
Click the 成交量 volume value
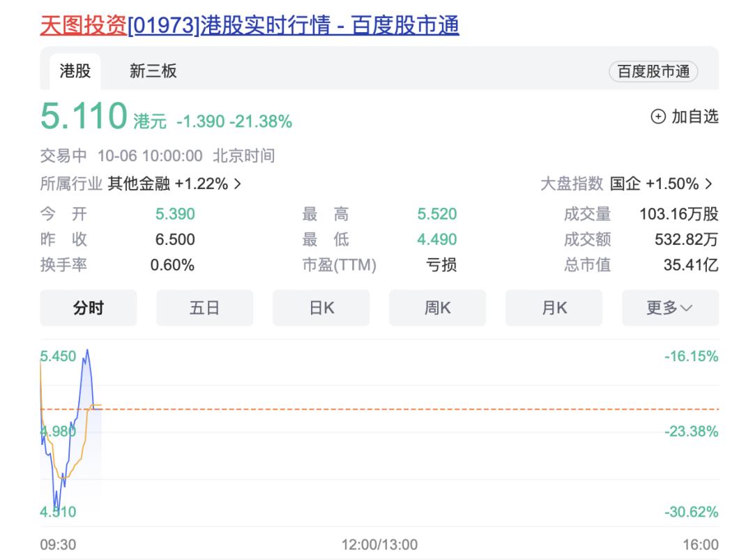678,214
